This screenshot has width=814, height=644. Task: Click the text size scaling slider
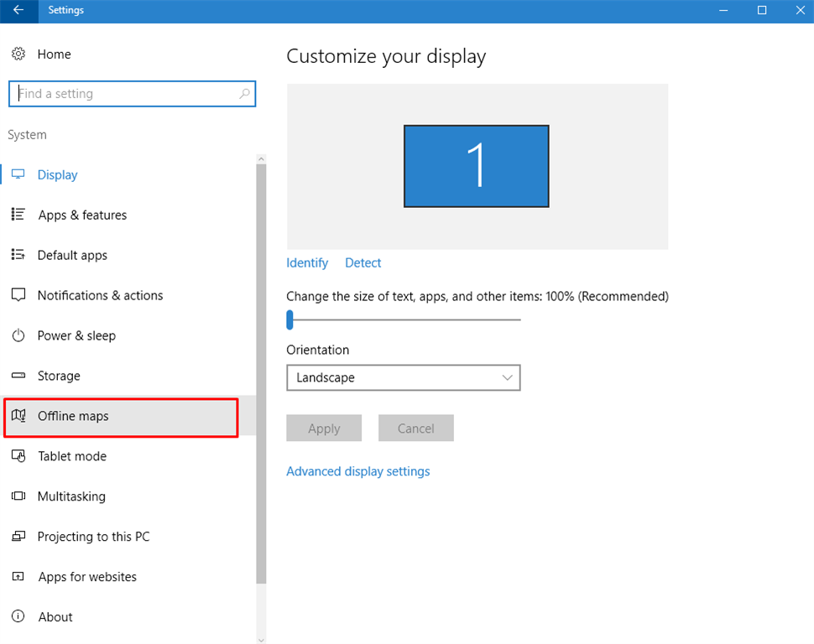coord(290,319)
